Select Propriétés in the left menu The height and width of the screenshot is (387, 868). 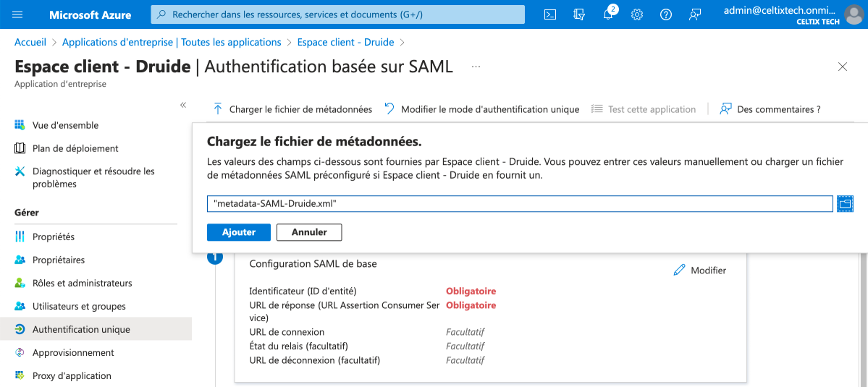(54, 237)
